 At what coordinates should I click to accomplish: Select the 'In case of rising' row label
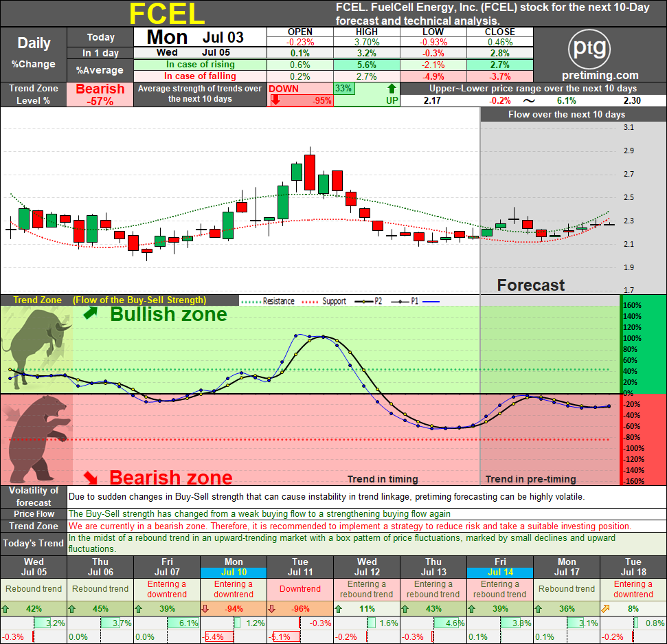201,65
